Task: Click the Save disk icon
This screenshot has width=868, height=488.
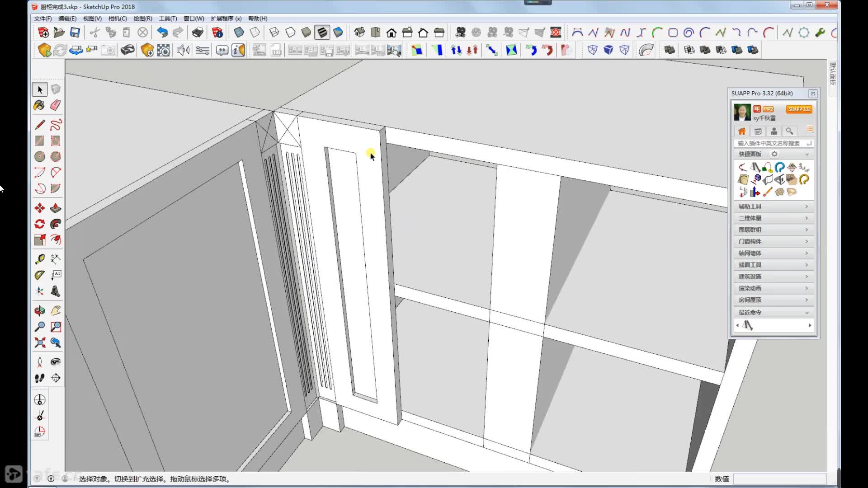Action: 75,32
